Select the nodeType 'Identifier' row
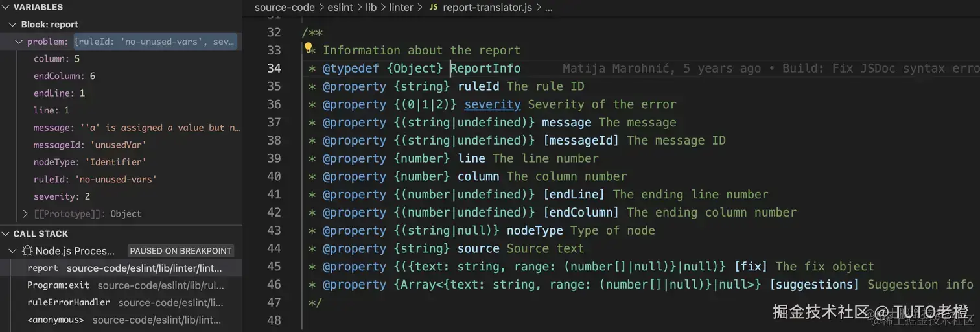The width and height of the screenshot is (980, 332). coord(121,162)
